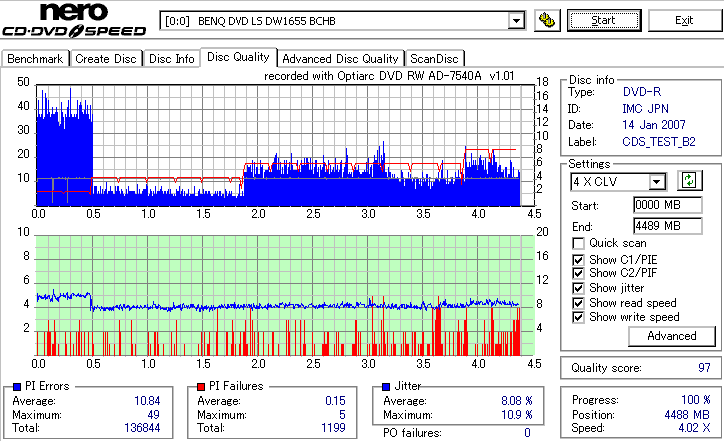Image resolution: width=724 pixels, height=441 pixels.
Task: Uncheck Show C2/PIF
Action: pos(578,273)
